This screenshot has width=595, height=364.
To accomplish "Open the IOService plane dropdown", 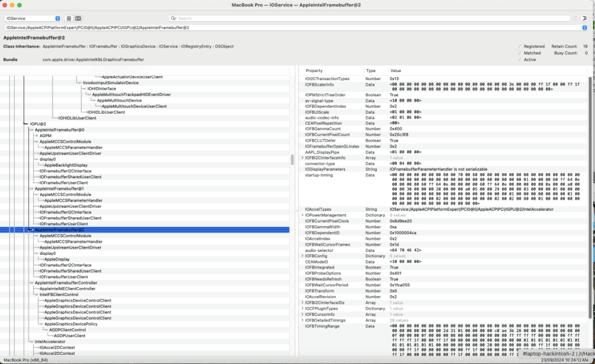I will click(31, 19).
